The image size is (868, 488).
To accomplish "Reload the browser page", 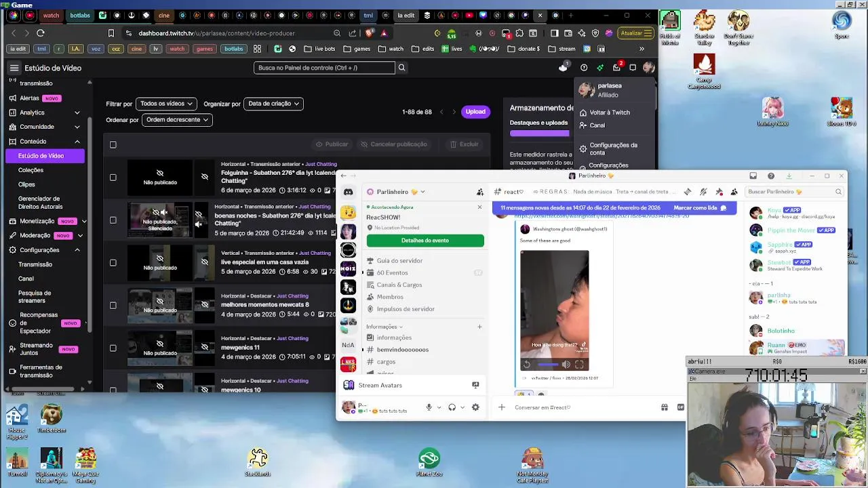I will (x=41, y=33).
